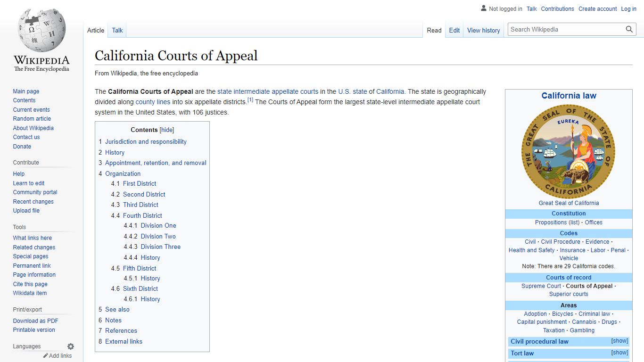The image size is (644, 362).
Task: Jump to See also section
Action: 117,310
